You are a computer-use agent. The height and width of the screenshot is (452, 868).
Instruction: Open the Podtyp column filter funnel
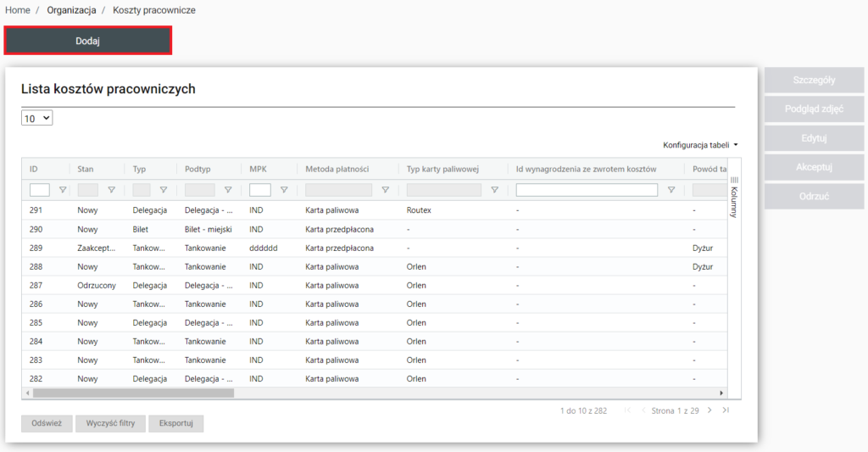pos(227,190)
